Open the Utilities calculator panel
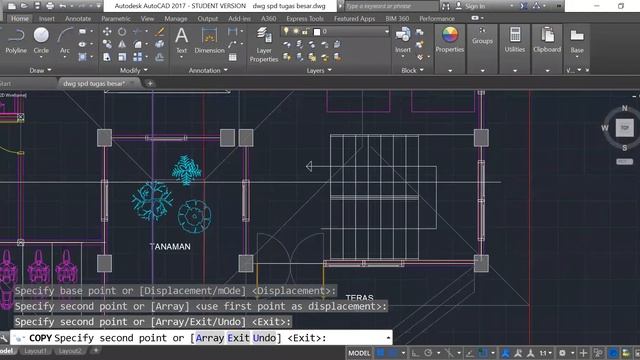The width and height of the screenshot is (640, 360). pyautogui.click(x=515, y=40)
